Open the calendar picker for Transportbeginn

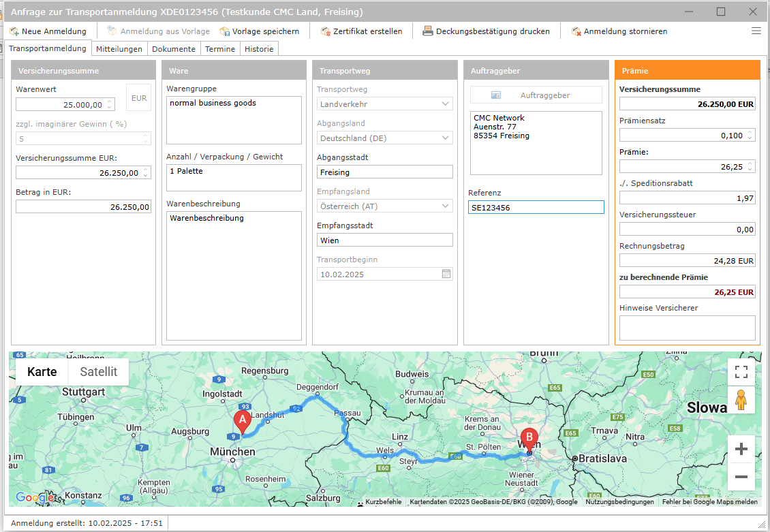coord(446,275)
